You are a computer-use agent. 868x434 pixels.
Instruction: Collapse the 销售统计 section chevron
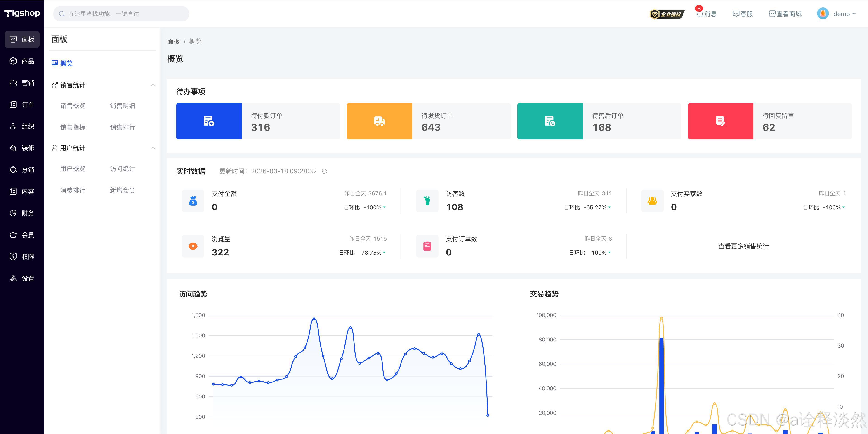click(x=153, y=85)
